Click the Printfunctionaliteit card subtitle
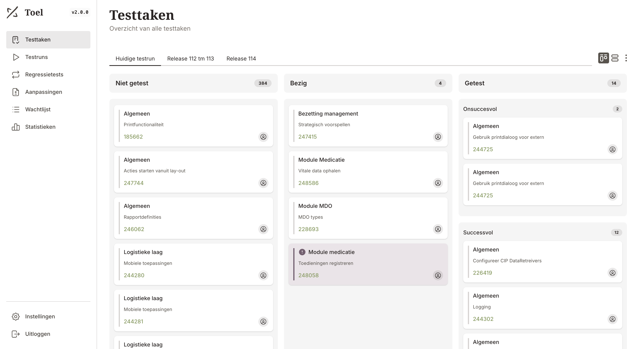The image size is (644, 349). (x=144, y=125)
